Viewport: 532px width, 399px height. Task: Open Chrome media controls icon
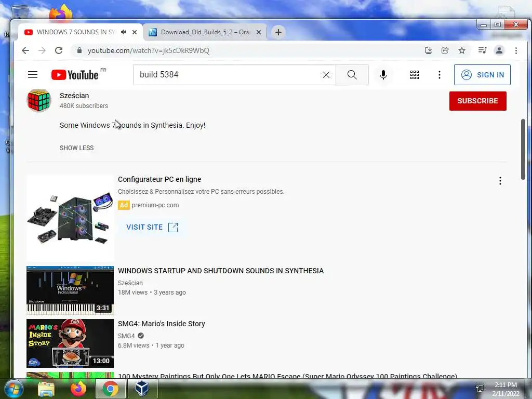pyautogui.click(x=482, y=50)
